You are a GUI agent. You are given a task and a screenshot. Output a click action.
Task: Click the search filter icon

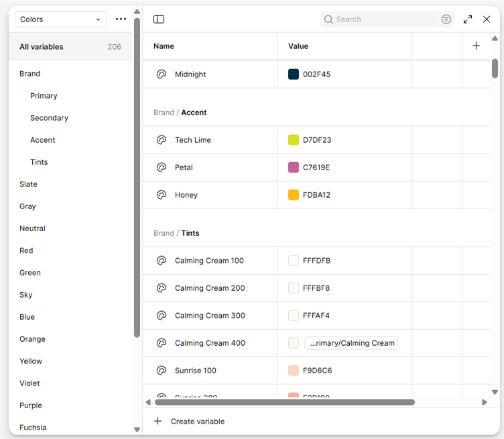[446, 19]
